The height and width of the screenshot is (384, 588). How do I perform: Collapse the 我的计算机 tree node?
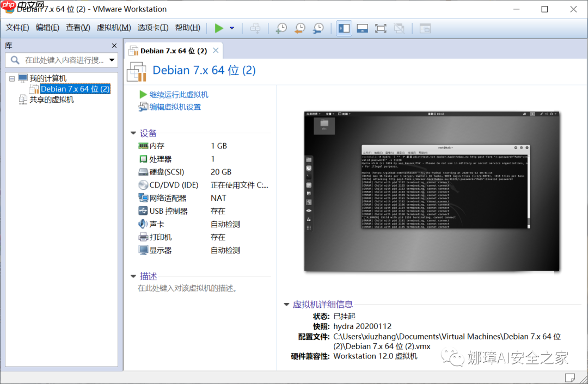pyautogui.click(x=11, y=78)
